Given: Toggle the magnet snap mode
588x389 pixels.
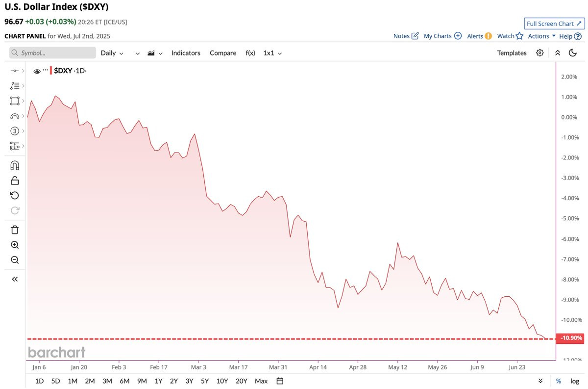Looking at the screenshot, I should pyautogui.click(x=15, y=165).
